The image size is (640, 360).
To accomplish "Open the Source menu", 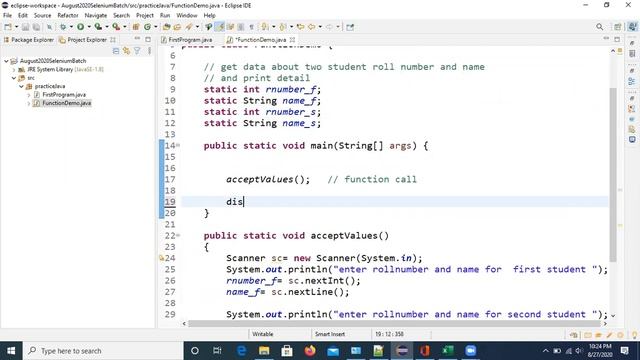I will click(x=42, y=16).
